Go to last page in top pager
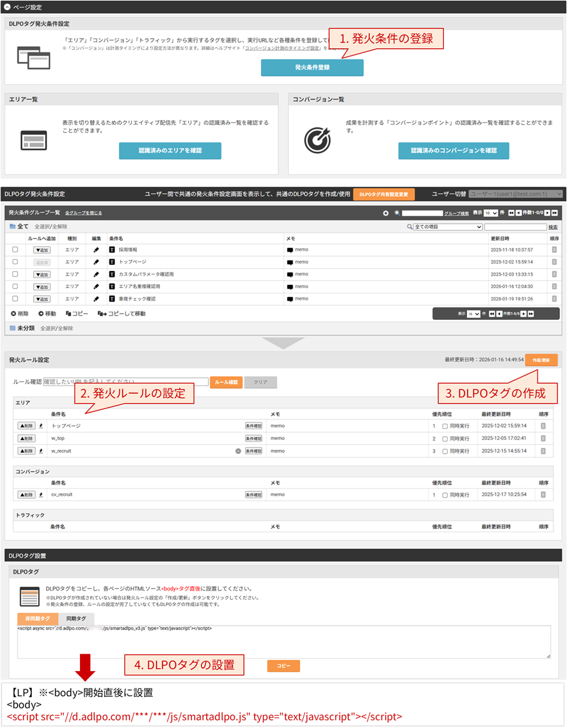 pos(554,212)
